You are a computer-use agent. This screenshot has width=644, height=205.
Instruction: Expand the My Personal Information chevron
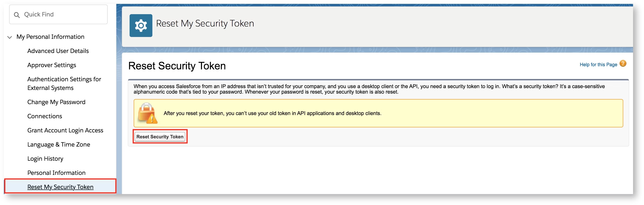[9, 37]
